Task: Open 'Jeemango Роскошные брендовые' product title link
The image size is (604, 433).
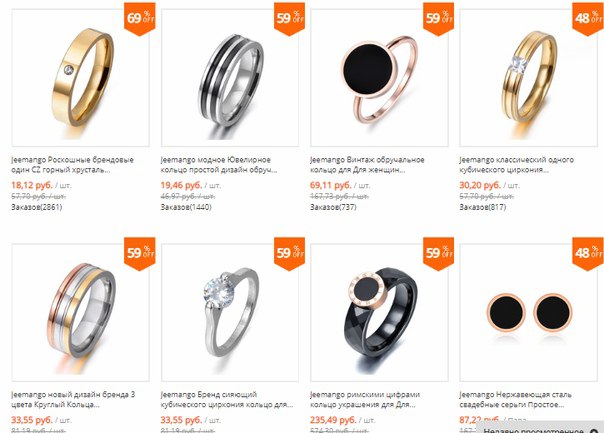Action: coord(72,164)
